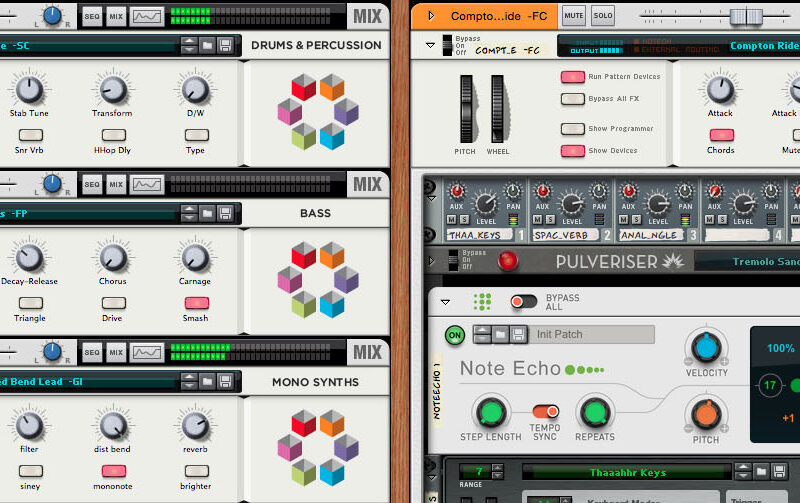Save patch with disk icon in Drums & Percussion
The width and height of the screenshot is (800, 503).
[225, 46]
